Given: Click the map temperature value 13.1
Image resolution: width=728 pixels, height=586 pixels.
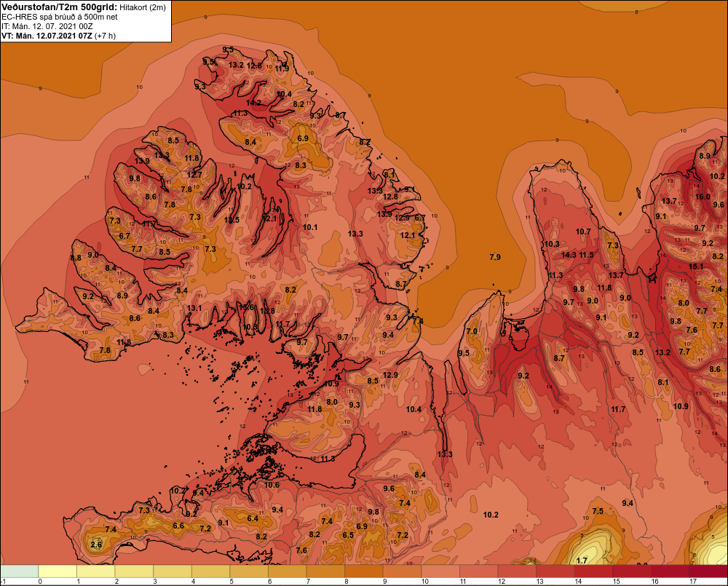Looking at the screenshot, I should click(194, 308).
